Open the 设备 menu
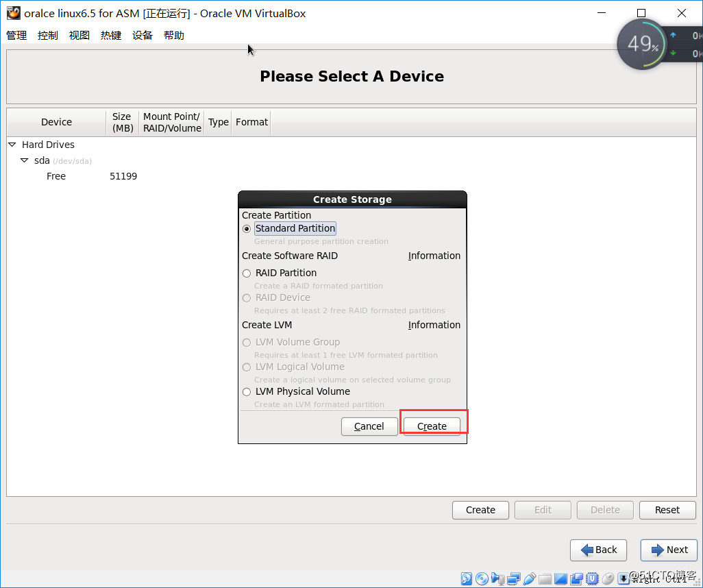 pos(143,36)
